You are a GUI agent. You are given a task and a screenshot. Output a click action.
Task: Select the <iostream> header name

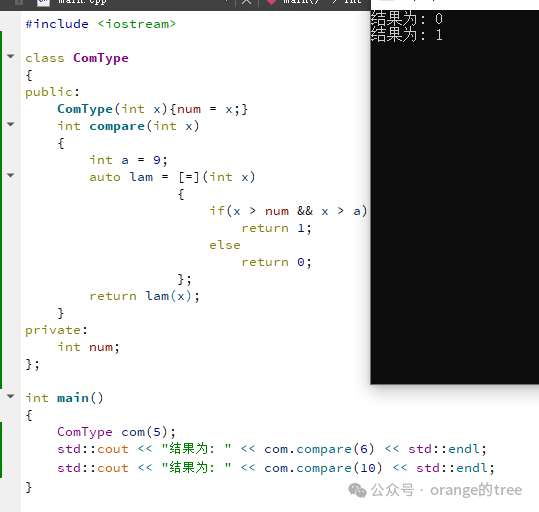coord(136,24)
